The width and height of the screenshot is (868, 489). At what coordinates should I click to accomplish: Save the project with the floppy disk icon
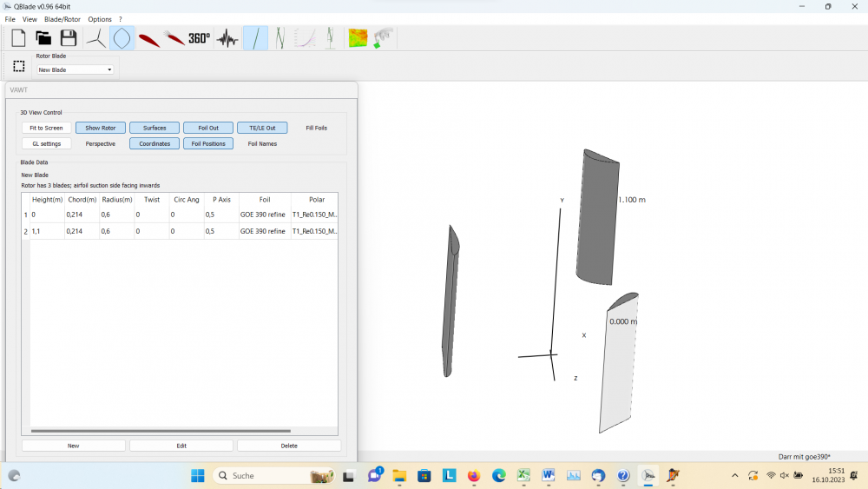tap(69, 38)
